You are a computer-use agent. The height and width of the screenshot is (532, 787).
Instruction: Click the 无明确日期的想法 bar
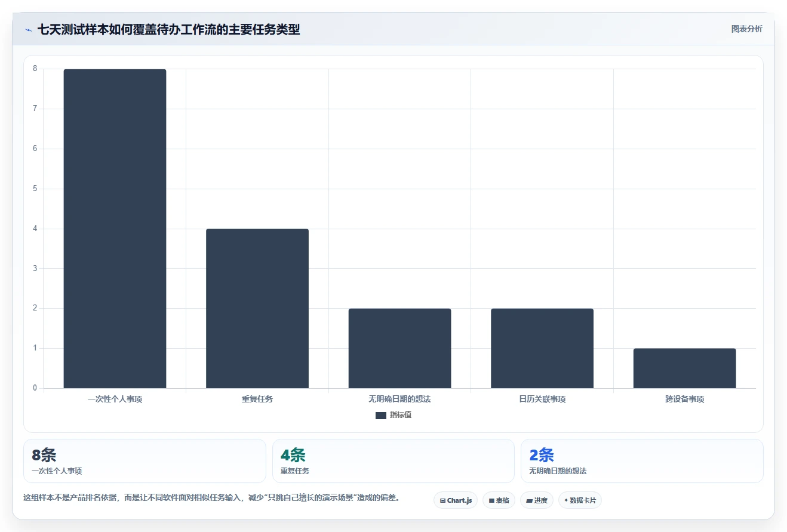[399, 348]
